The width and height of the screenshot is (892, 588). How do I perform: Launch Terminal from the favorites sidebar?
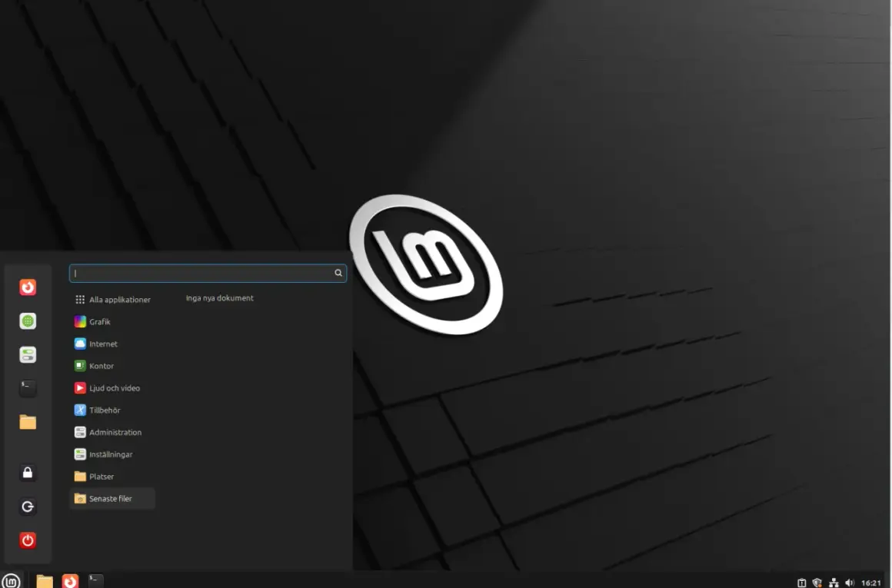28,388
